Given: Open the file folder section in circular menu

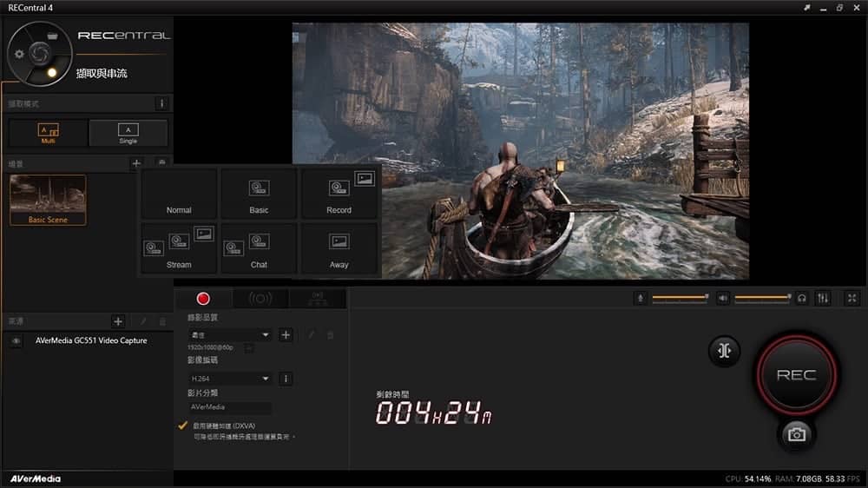Looking at the screenshot, I should [52, 36].
